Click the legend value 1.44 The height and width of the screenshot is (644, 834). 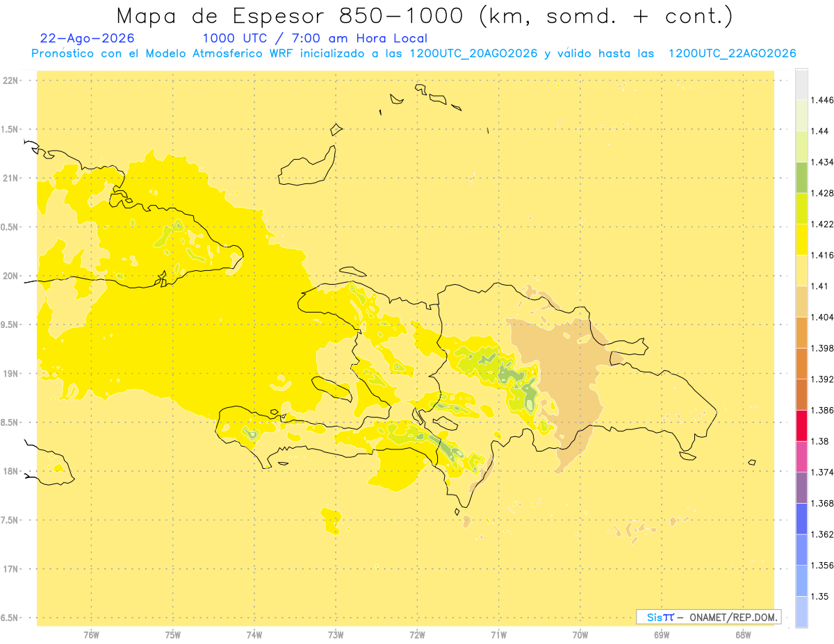(x=820, y=131)
